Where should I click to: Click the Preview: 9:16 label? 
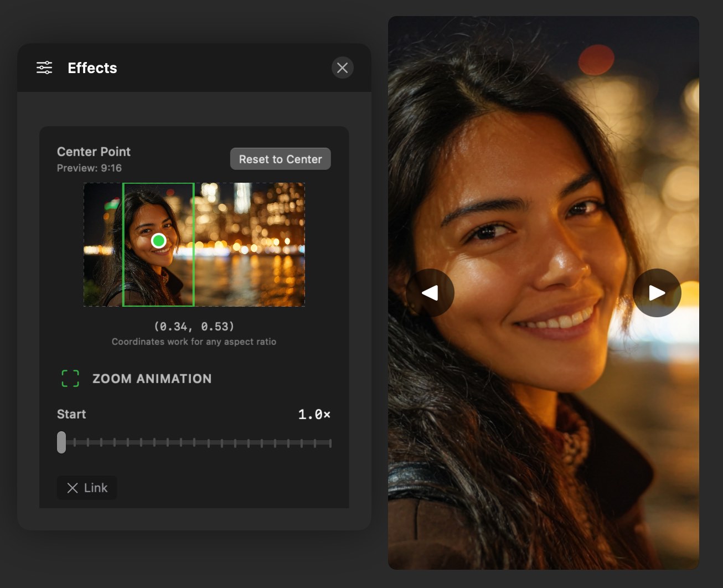click(x=89, y=168)
